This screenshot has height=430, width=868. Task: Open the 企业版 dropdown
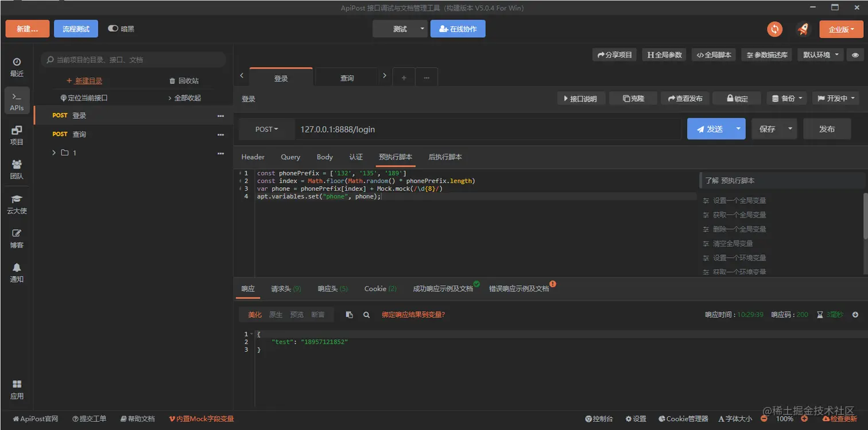841,29
